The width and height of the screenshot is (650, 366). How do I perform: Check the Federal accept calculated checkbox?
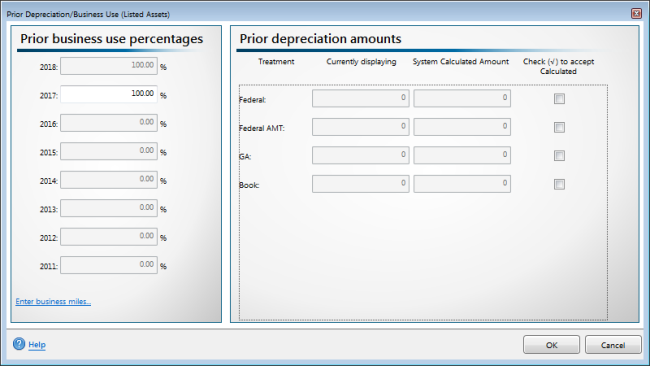(x=559, y=99)
